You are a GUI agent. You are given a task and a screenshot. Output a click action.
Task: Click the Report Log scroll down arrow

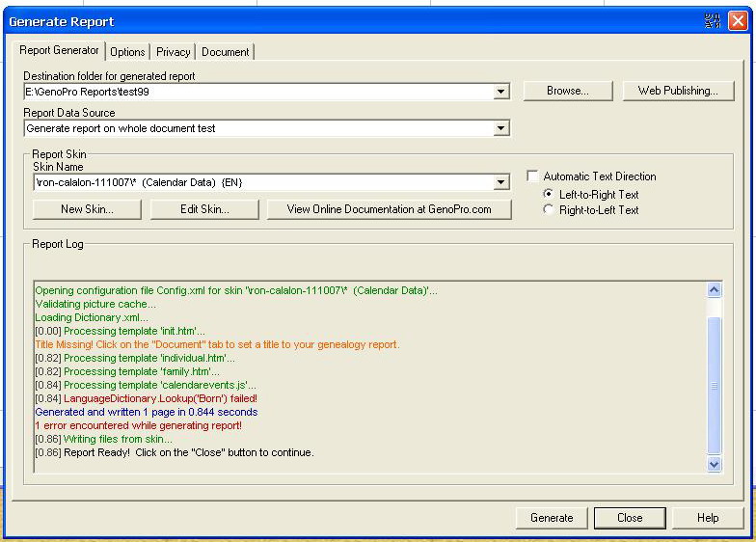(x=714, y=464)
